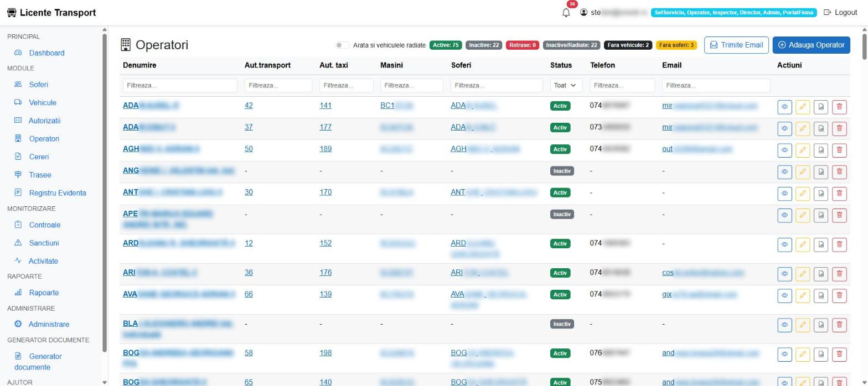Screen dimensions: 868x386
Task: Delete the ANG operator using the trash icon
Action: click(x=839, y=171)
